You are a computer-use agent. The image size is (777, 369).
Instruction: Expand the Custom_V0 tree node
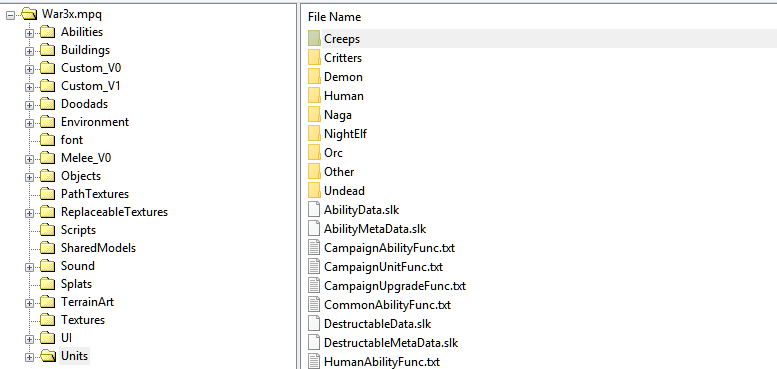point(29,69)
